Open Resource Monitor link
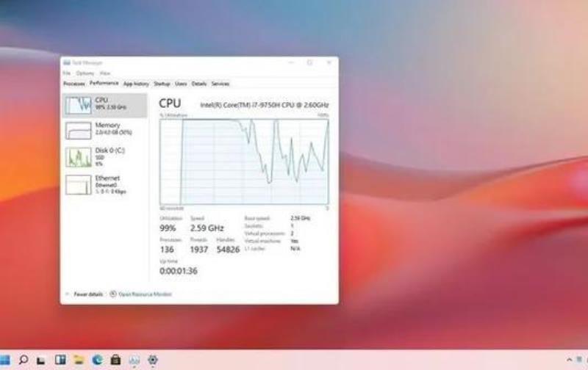Image resolution: width=588 pixels, height=370 pixels. 145,294
